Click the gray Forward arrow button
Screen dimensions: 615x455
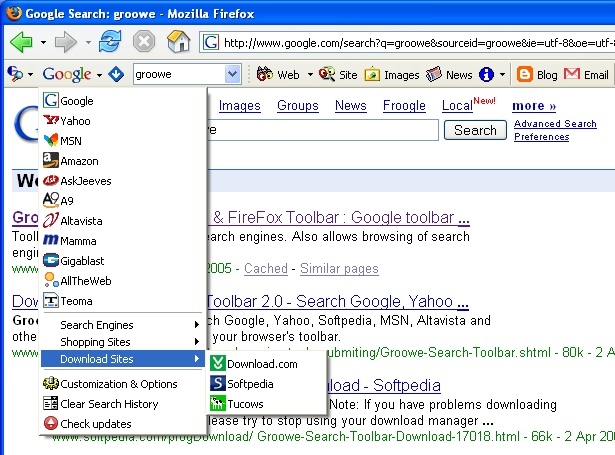coord(66,42)
